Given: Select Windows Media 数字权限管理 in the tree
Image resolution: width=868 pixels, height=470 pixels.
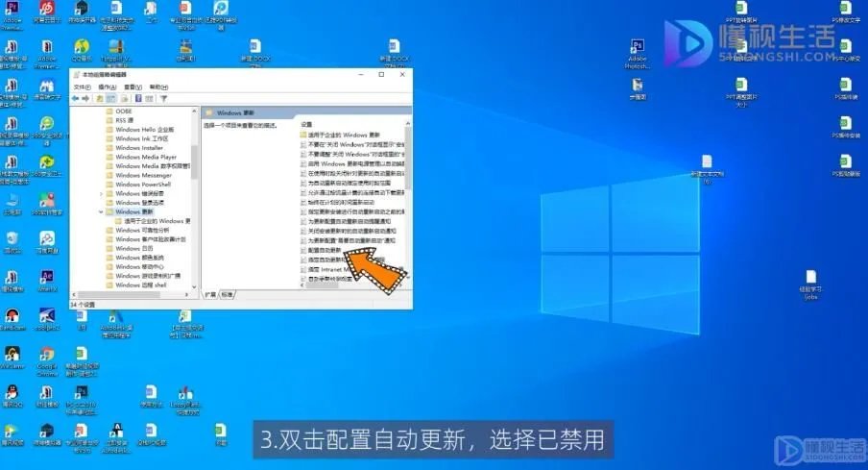Looking at the screenshot, I should (x=148, y=166).
